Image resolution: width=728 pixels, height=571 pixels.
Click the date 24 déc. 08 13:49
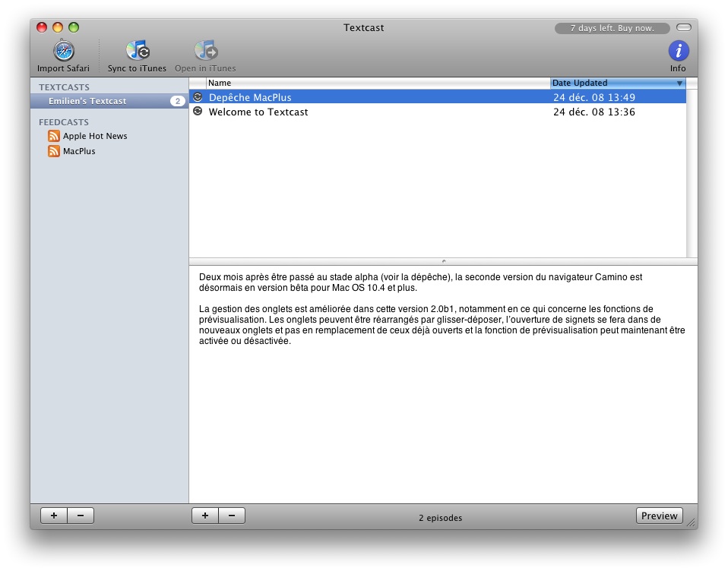pos(593,97)
